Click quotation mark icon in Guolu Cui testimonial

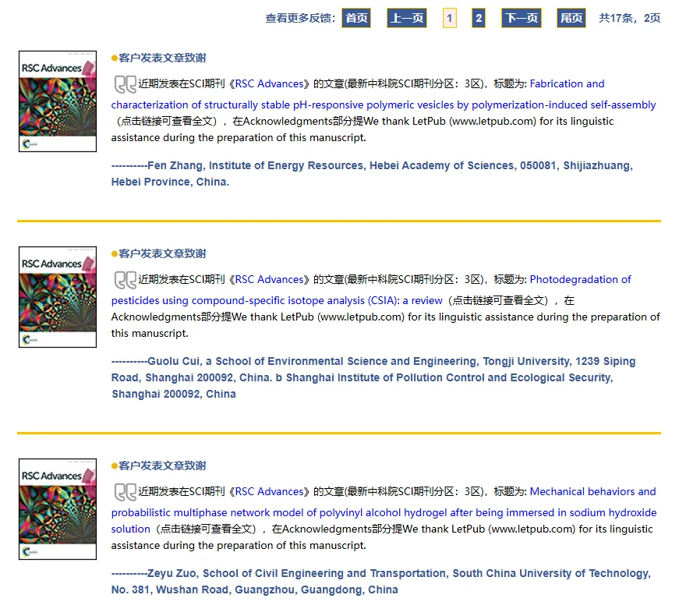click(125, 280)
